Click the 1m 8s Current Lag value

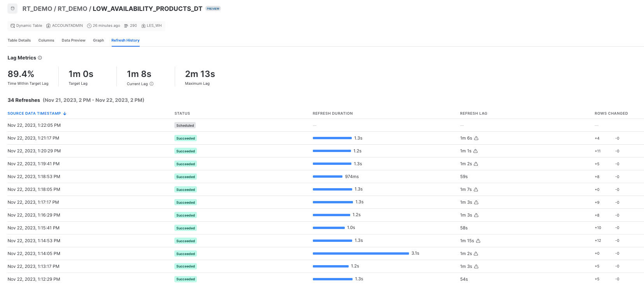139,74
